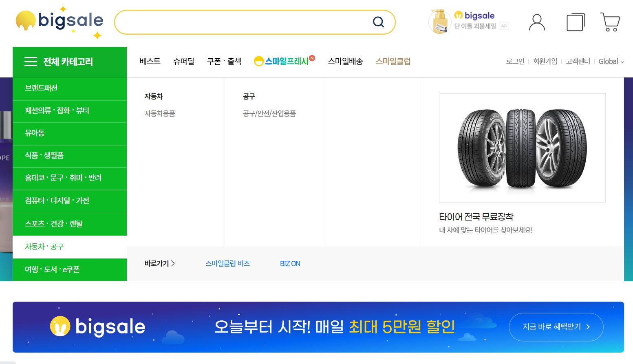The image size is (633, 364).
Task: Open 쿠폰 · 출첵 menu
Action: [224, 61]
